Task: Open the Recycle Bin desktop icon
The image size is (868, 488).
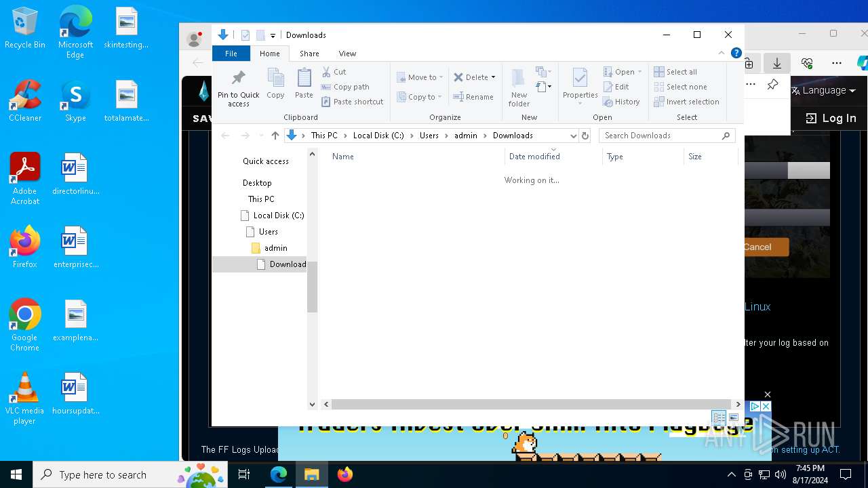Action: click(25, 28)
